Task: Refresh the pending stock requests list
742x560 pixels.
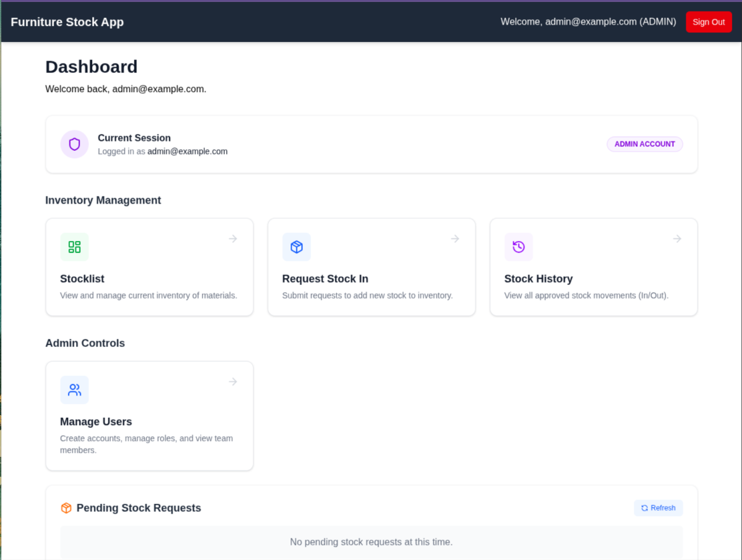Action: (x=658, y=508)
